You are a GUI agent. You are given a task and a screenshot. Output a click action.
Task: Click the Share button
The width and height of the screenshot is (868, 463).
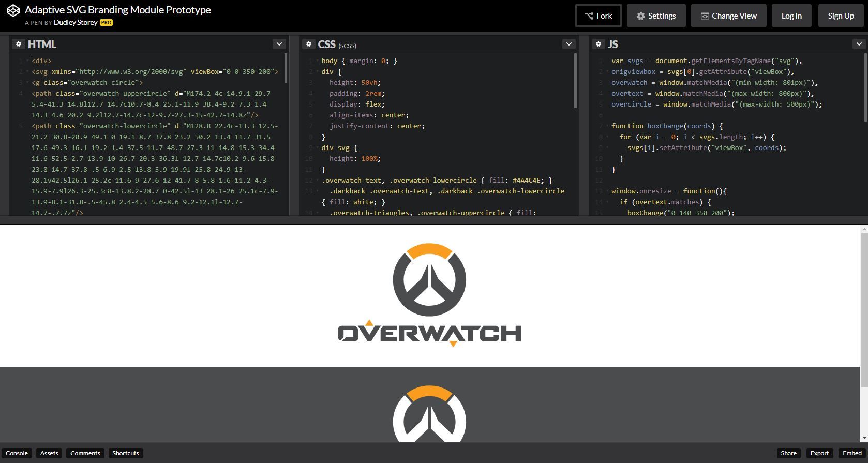[788, 453]
